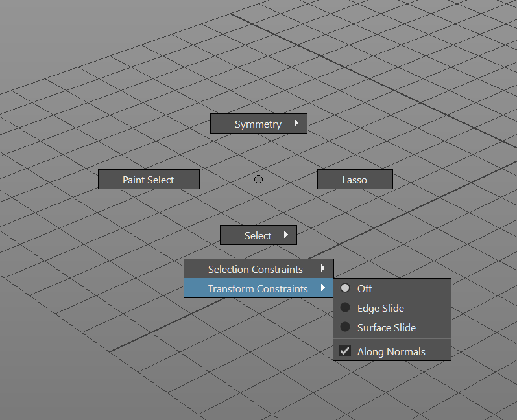Click the 'Off' label text
The width and height of the screenshot is (517, 420).
tap(365, 288)
